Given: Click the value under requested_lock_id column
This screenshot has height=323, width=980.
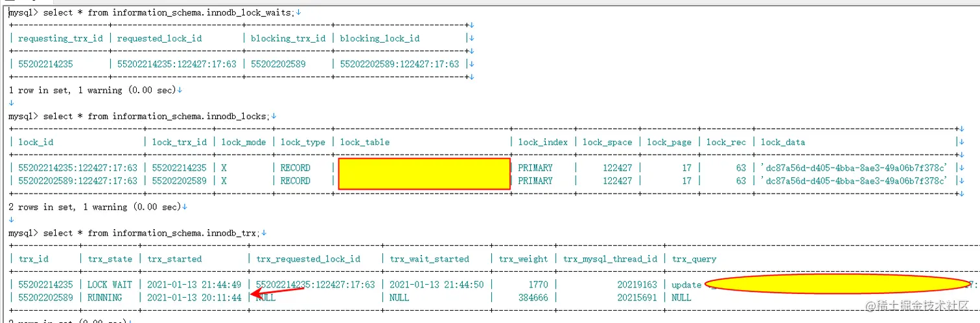Looking at the screenshot, I should coord(176,64).
